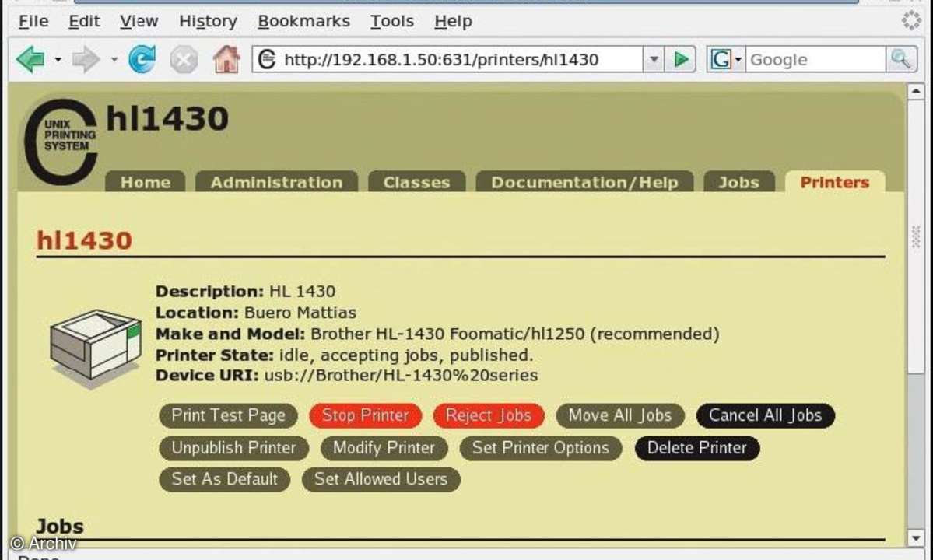The image size is (933, 560).
Task: Click the vertical scrollbar up arrow
Action: pyautogui.click(x=915, y=91)
